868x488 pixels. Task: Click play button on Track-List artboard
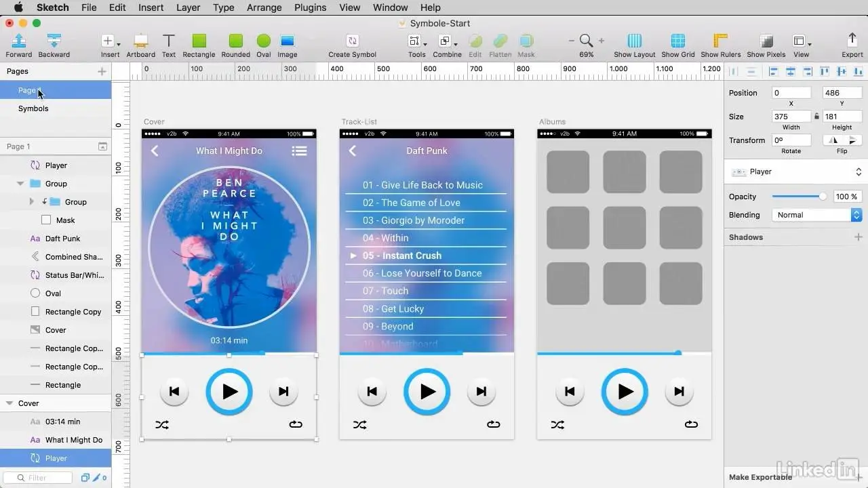427,391
